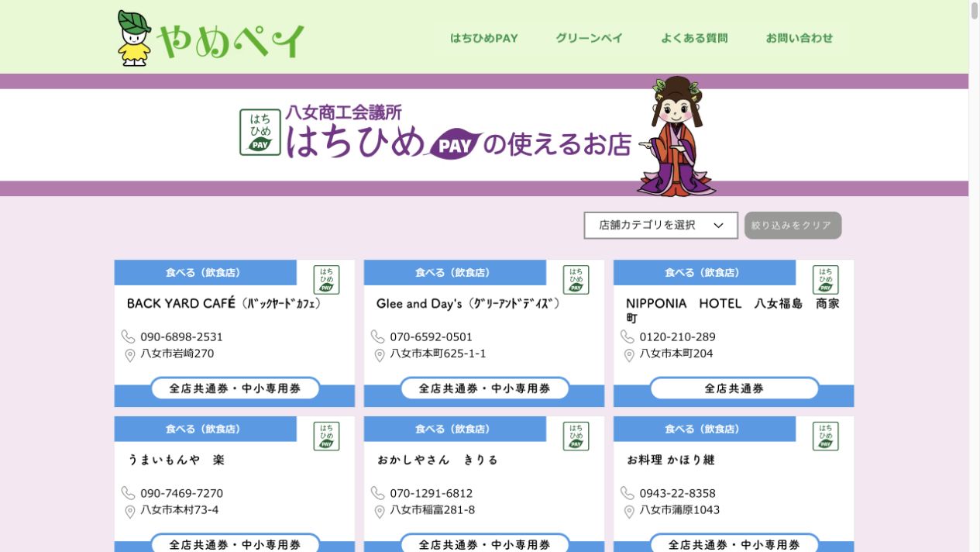Click the phone number 0943-22-8358
Image resolution: width=980 pixels, height=552 pixels.
pos(677,494)
